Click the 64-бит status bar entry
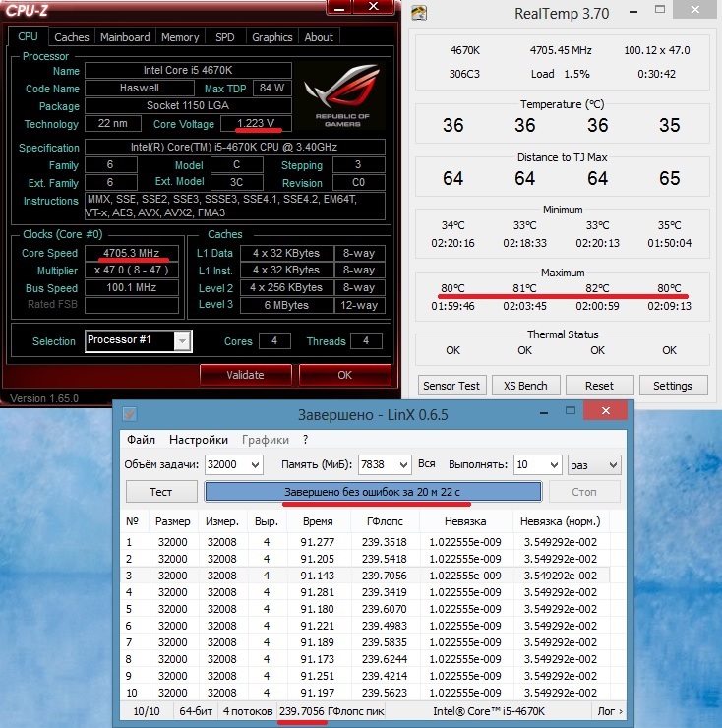Image resolution: width=722 pixels, height=728 pixels. click(x=196, y=711)
